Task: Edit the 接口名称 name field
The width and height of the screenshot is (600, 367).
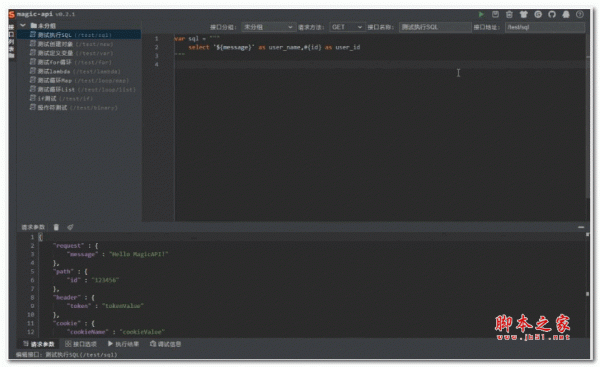Action: (x=435, y=27)
